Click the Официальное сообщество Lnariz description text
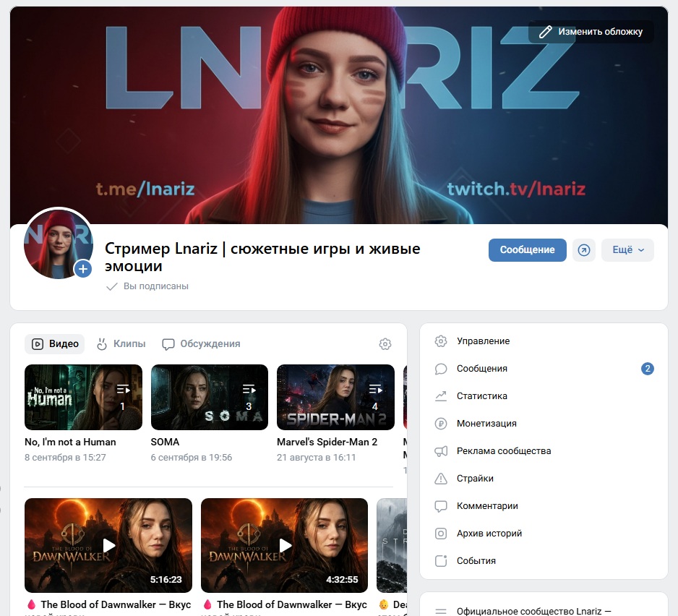The height and width of the screenshot is (616, 678). coord(533,611)
